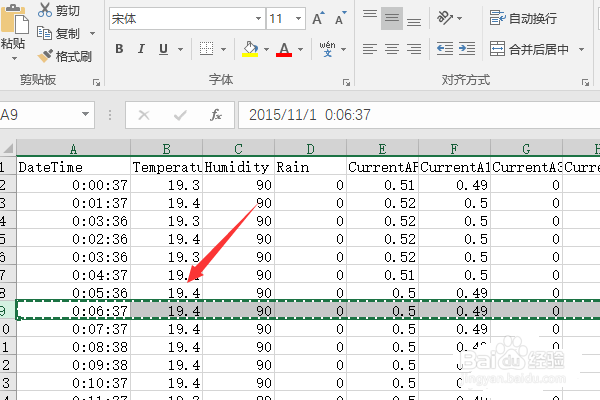
Task: Click cell with time 0:10:37
Action: point(73,383)
